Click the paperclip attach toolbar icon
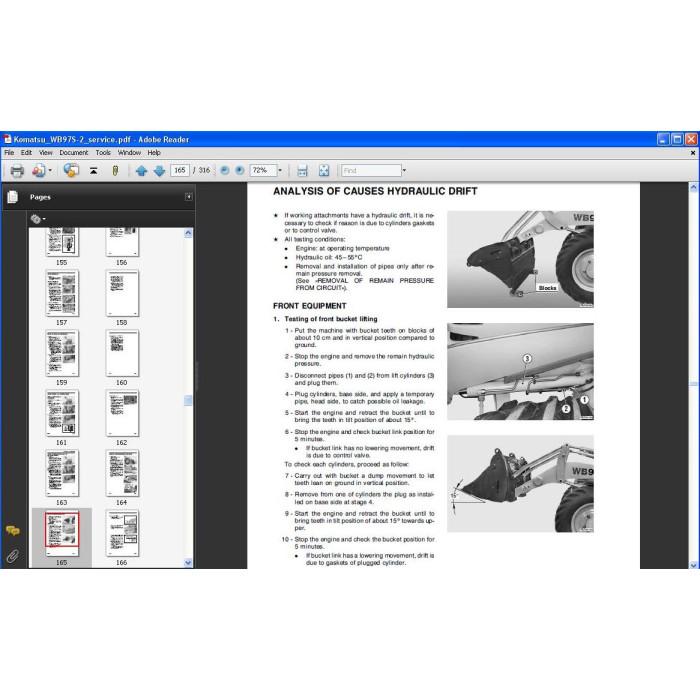Viewport: 700px width, 700px height. pyautogui.click(x=115, y=171)
